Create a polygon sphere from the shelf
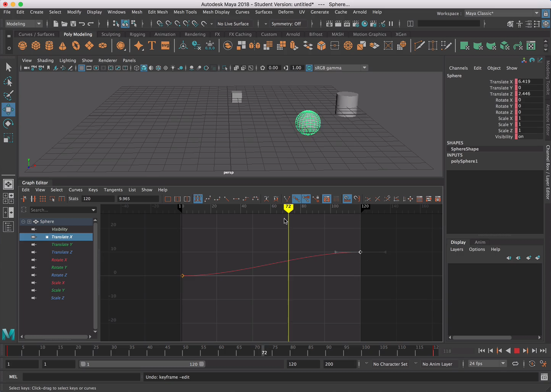 [23, 46]
